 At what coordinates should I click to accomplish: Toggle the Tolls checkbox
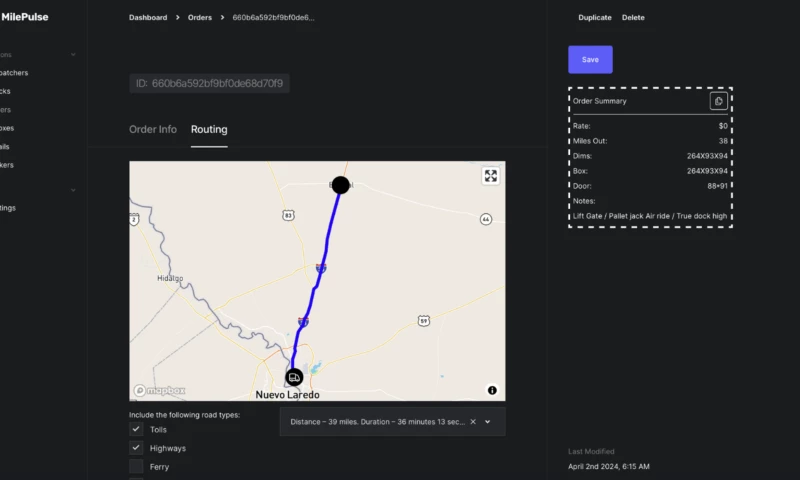coord(136,430)
